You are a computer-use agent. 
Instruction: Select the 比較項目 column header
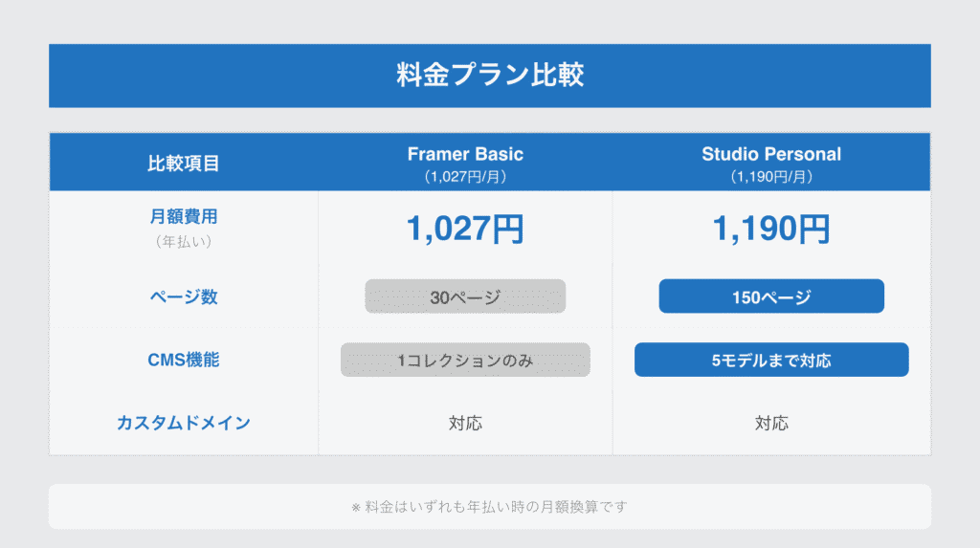click(183, 163)
